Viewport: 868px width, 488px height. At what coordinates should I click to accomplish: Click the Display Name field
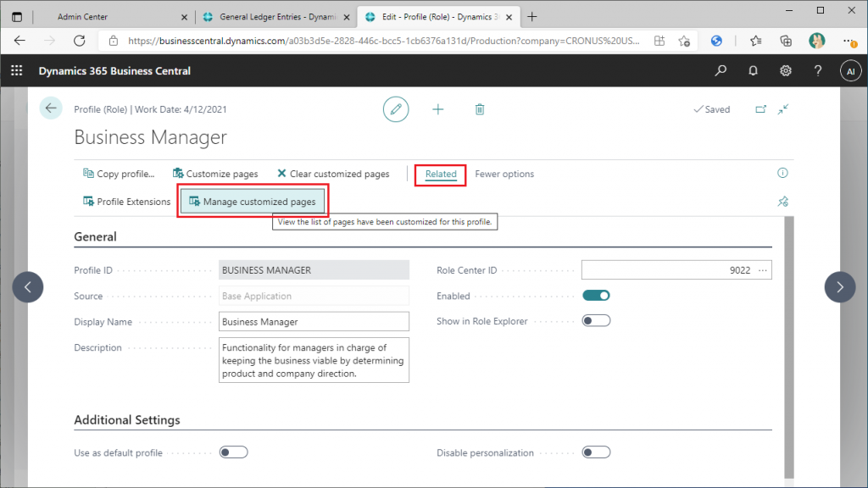point(314,321)
